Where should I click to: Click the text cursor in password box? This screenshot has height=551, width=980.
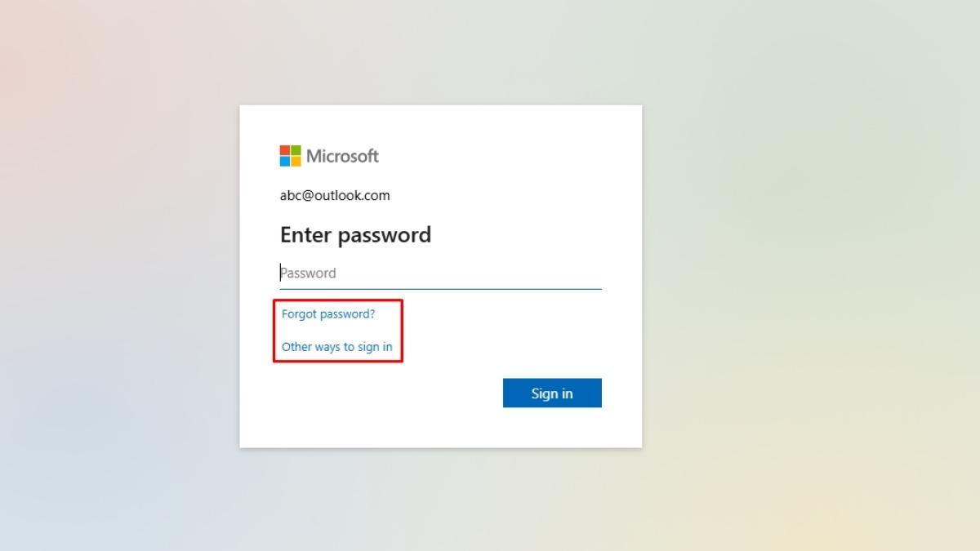click(281, 273)
